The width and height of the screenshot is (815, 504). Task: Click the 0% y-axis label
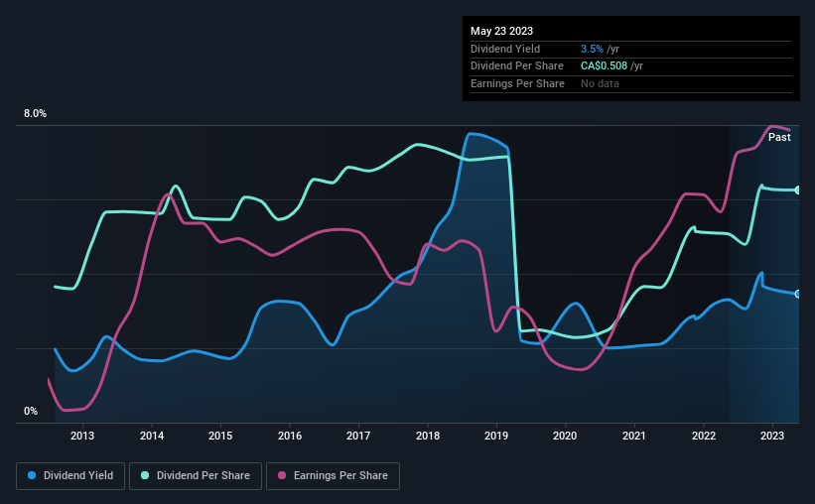pos(31,411)
